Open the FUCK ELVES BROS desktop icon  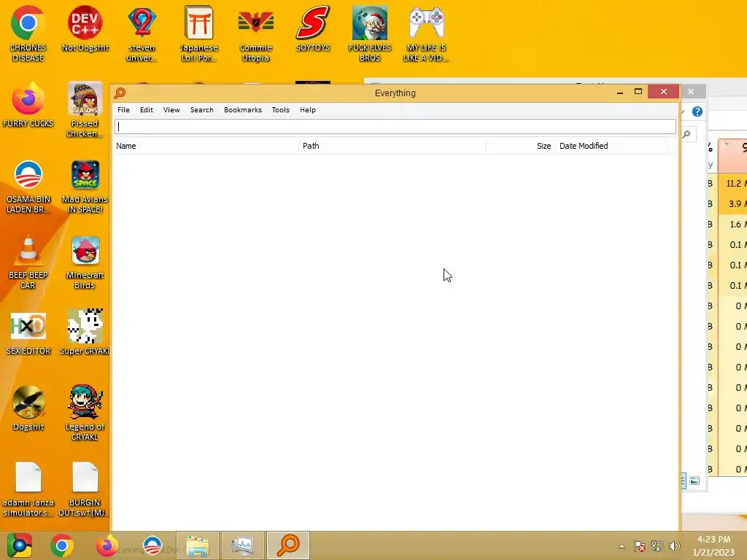coord(370,34)
